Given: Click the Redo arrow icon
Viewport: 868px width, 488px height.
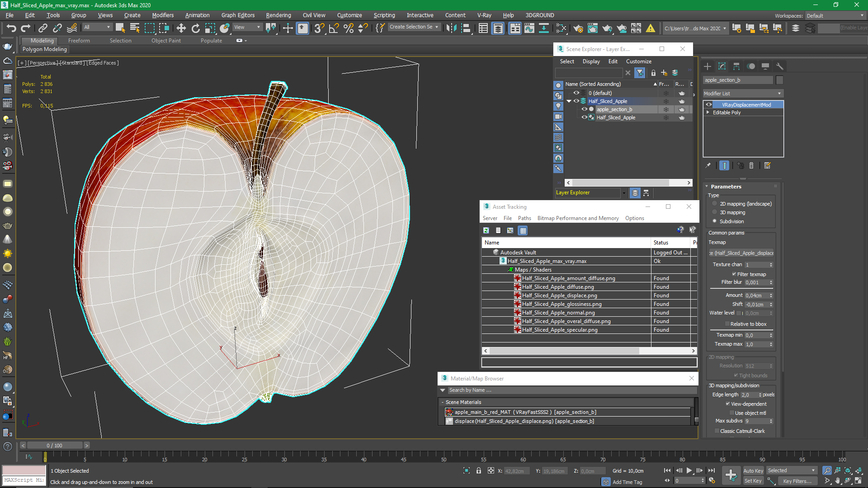Looking at the screenshot, I should pyautogui.click(x=26, y=28).
